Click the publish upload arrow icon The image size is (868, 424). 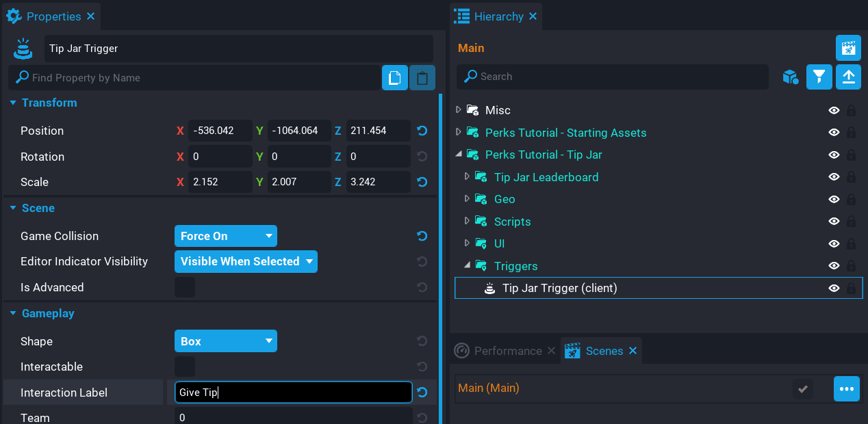tap(848, 77)
